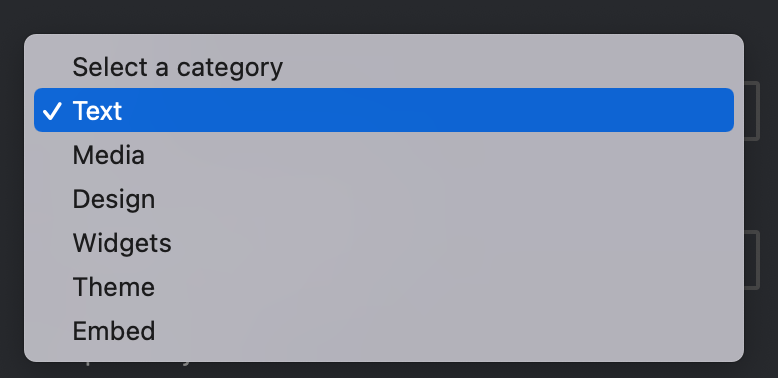Click the lower field edge behind menu
This screenshot has height=378, width=778.
click(752, 260)
